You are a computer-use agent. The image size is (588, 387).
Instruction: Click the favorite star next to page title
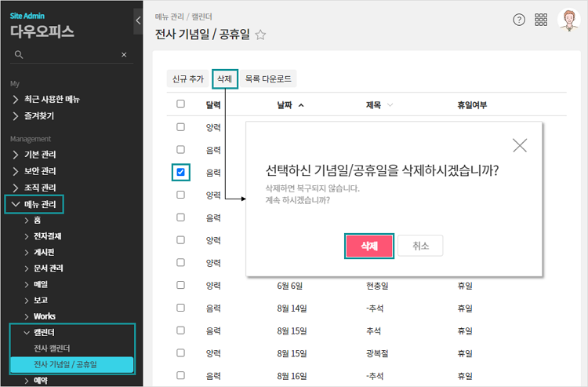click(261, 35)
